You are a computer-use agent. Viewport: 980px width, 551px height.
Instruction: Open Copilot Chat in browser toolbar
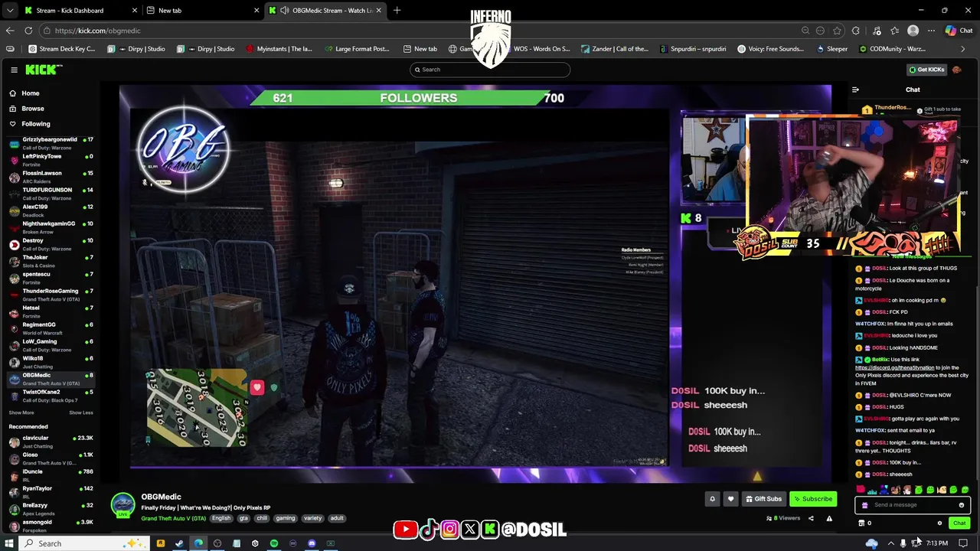pos(959,31)
